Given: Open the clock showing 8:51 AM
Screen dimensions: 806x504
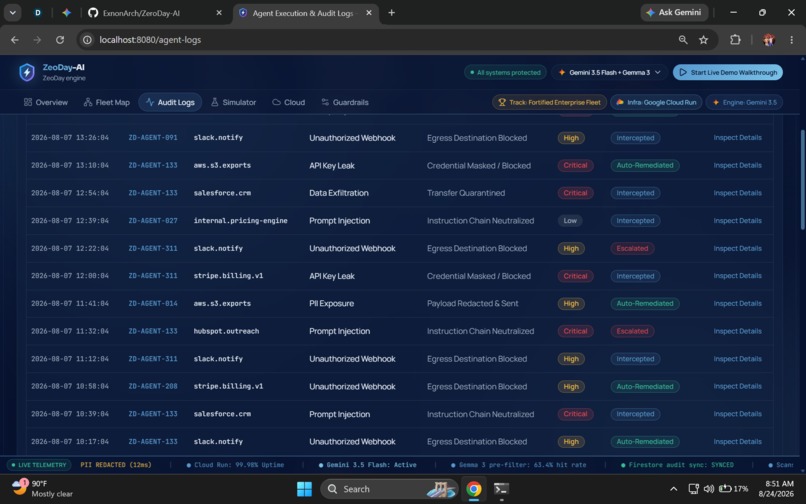Looking at the screenshot, I should [x=776, y=489].
